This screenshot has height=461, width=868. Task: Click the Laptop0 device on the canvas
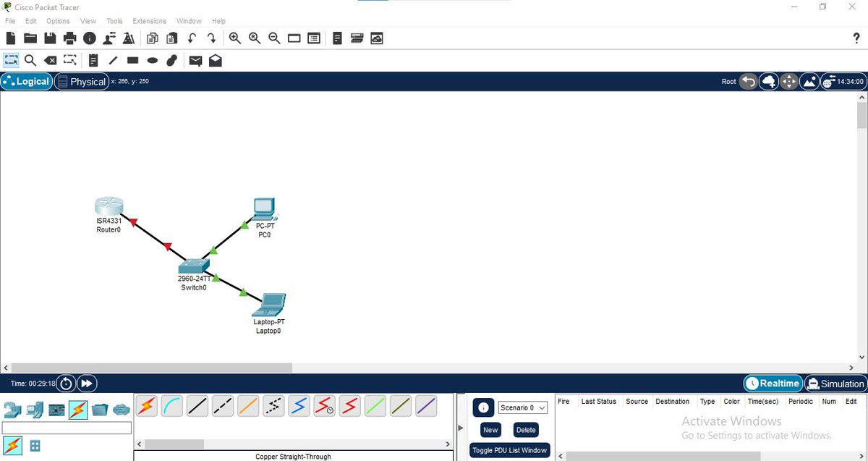(x=269, y=305)
